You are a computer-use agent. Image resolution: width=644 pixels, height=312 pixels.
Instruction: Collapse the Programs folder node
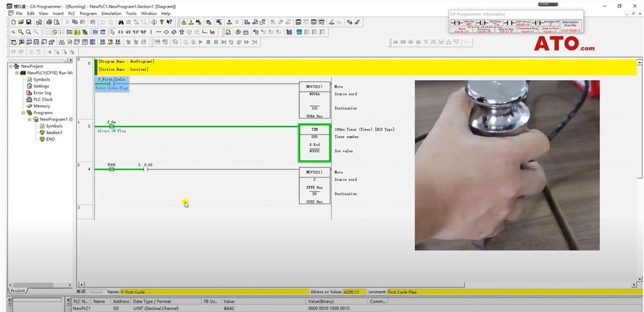23,113
